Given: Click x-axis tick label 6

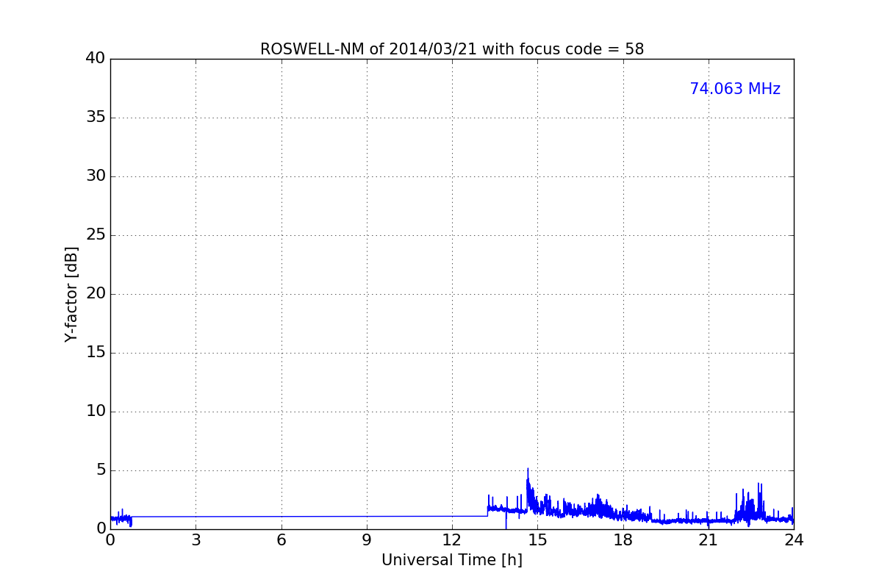Looking at the screenshot, I should [x=281, y=540].
